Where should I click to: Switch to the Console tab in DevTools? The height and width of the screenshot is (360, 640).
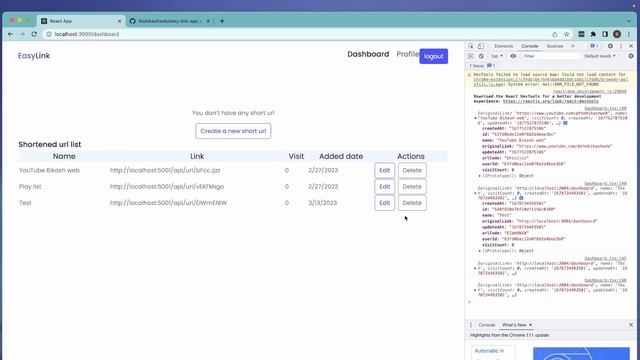click(x=530, y=46)
